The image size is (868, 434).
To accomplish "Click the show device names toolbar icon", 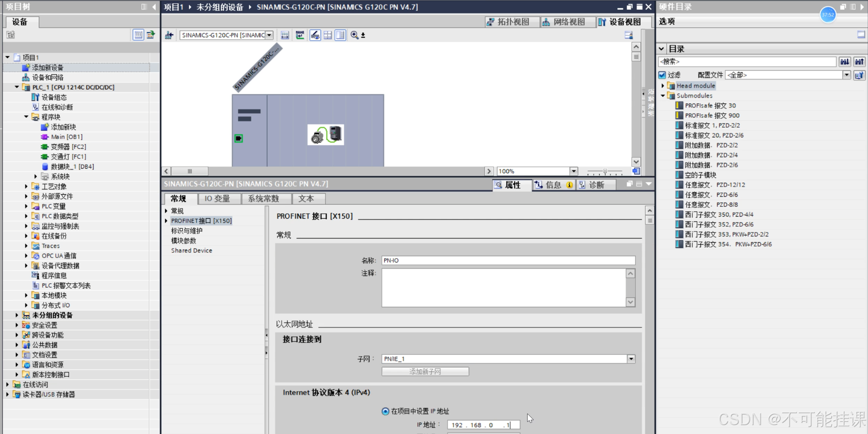I will pos(300,35).
